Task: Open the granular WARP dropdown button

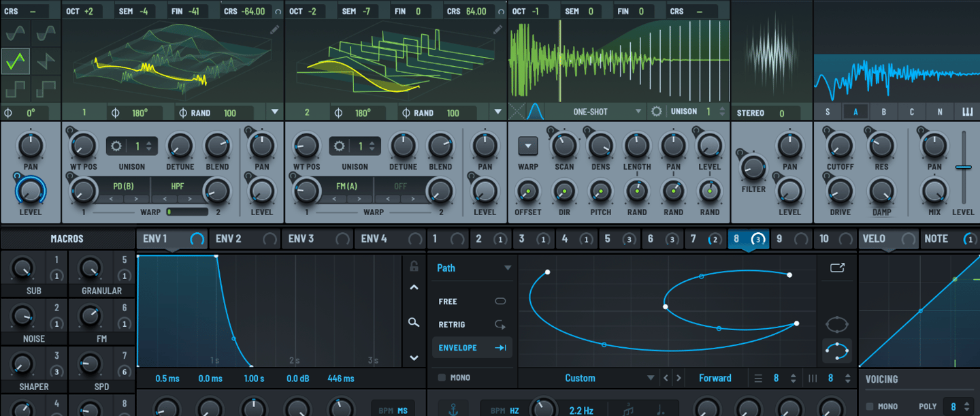Action: pyautogui.click(x=528, y=145)
